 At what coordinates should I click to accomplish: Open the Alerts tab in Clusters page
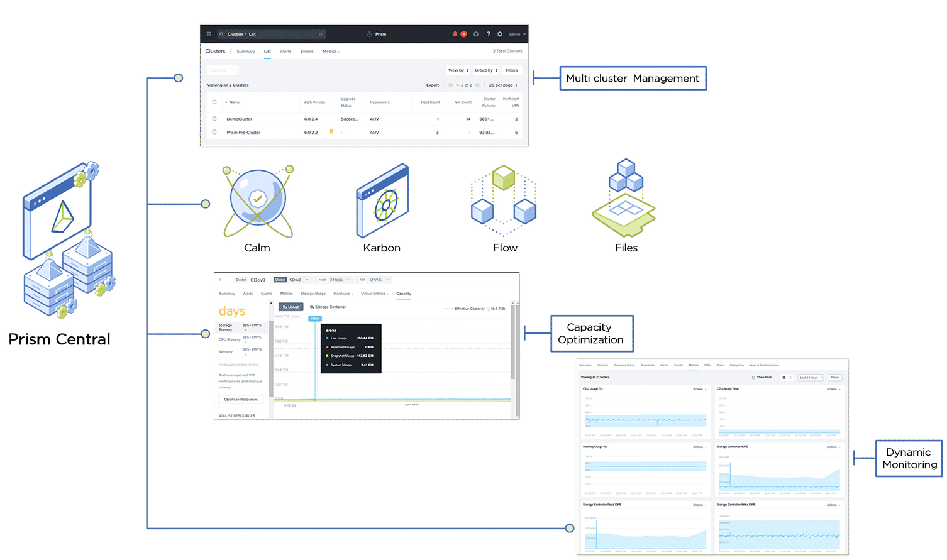pyautogui.click(x=285, y=52)
